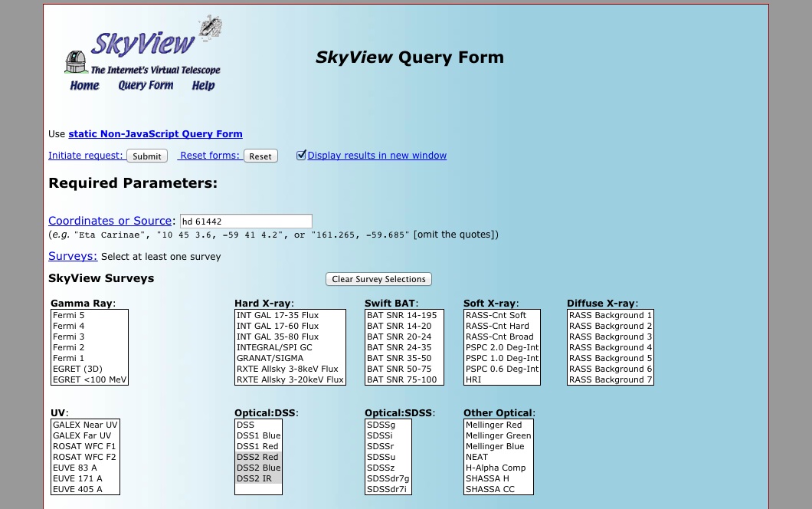Deselect the highlighted DSS2 Red survey

tap(258, 457)
